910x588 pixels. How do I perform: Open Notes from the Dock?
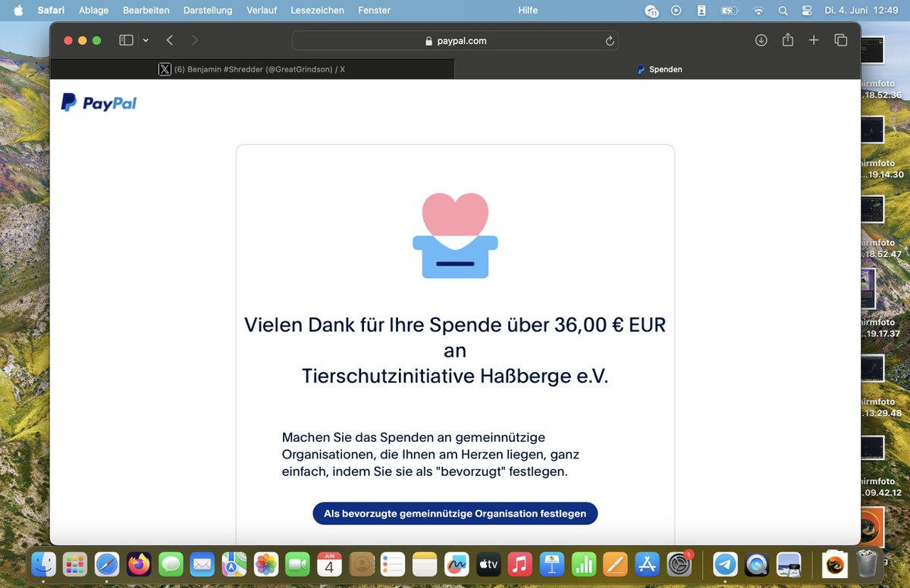click(425, 564)
